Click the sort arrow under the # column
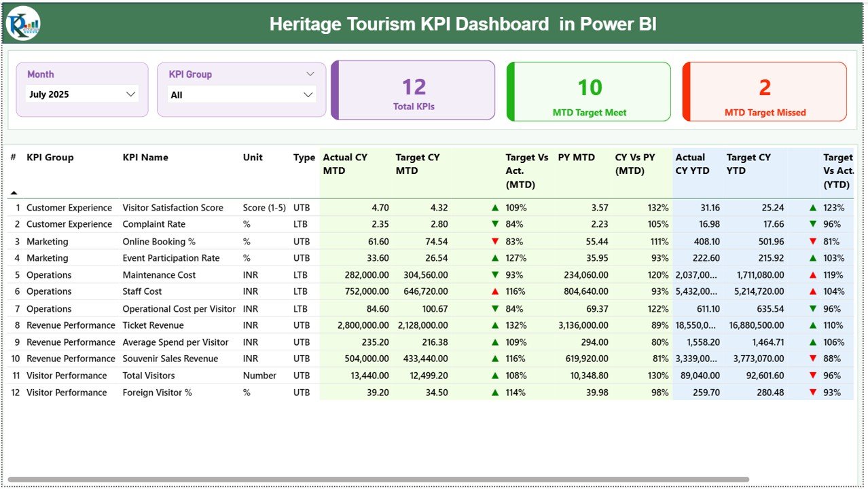868x489 pixels. point(14,193)
